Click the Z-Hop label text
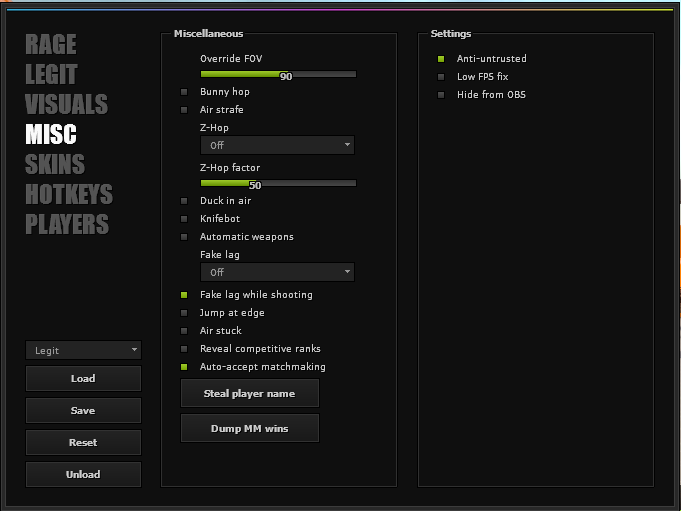The width and height of the screenshot is (681, 511). pos(214,128)
